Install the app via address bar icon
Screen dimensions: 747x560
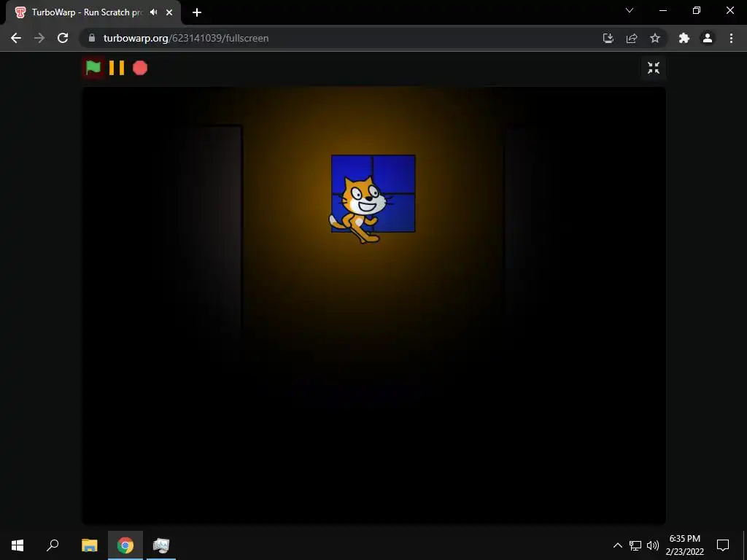point(608,38)
